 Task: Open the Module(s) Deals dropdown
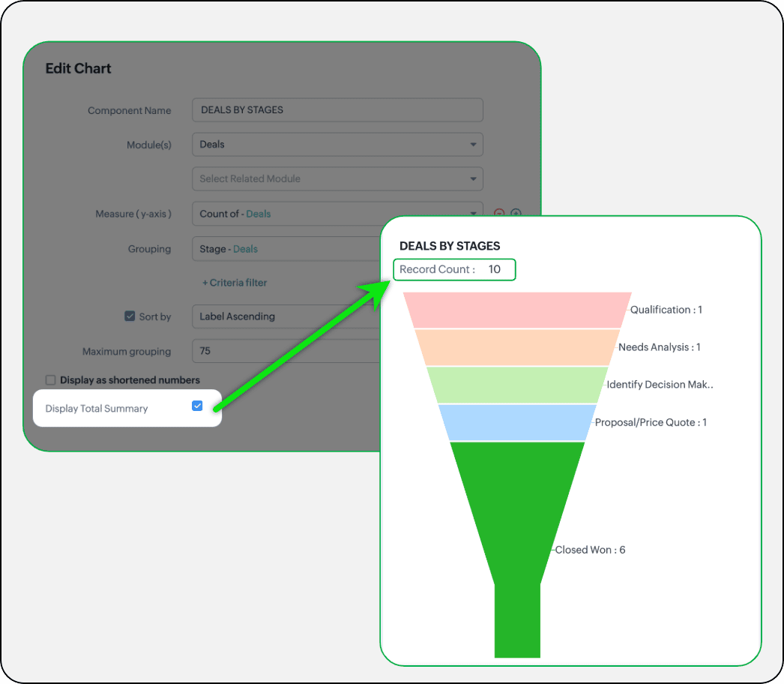[337, 144]
